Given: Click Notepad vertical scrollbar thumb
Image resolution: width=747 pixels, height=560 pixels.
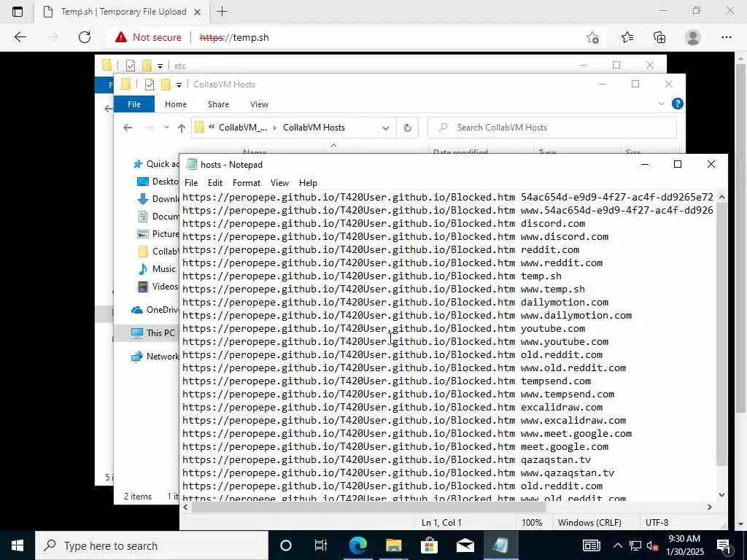Looking at the screenshot, I should point(721,335).
